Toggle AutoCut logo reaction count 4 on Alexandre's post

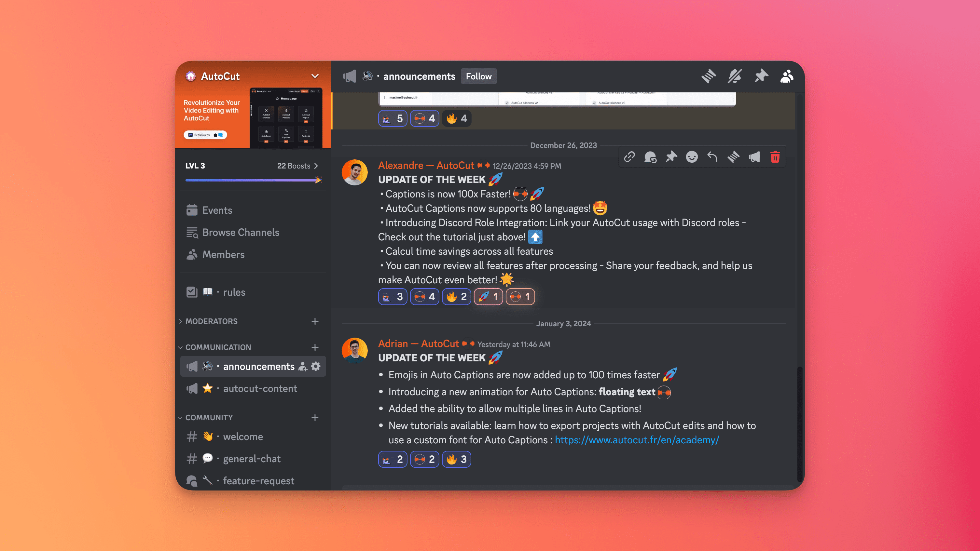424,297
